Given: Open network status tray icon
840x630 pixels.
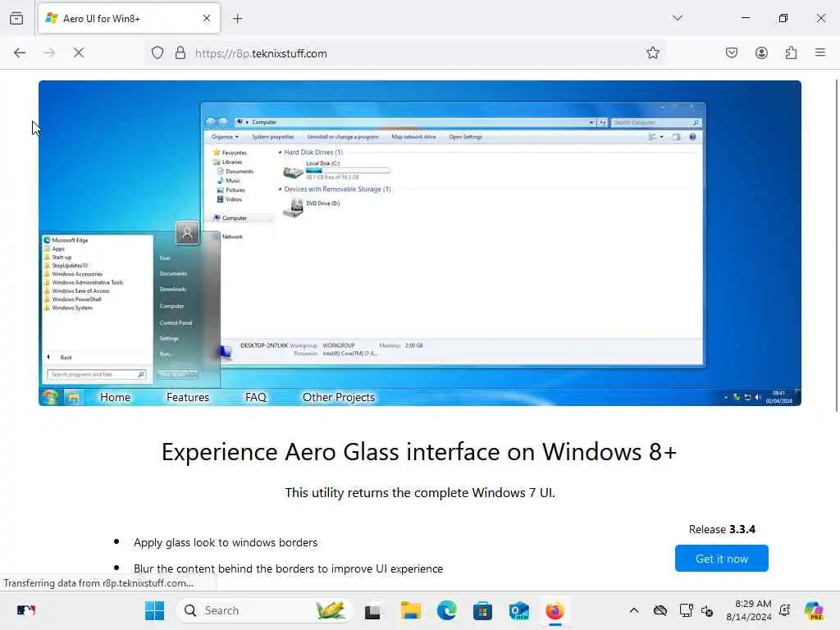Looking at the screenshot, I should coord(686,610).
